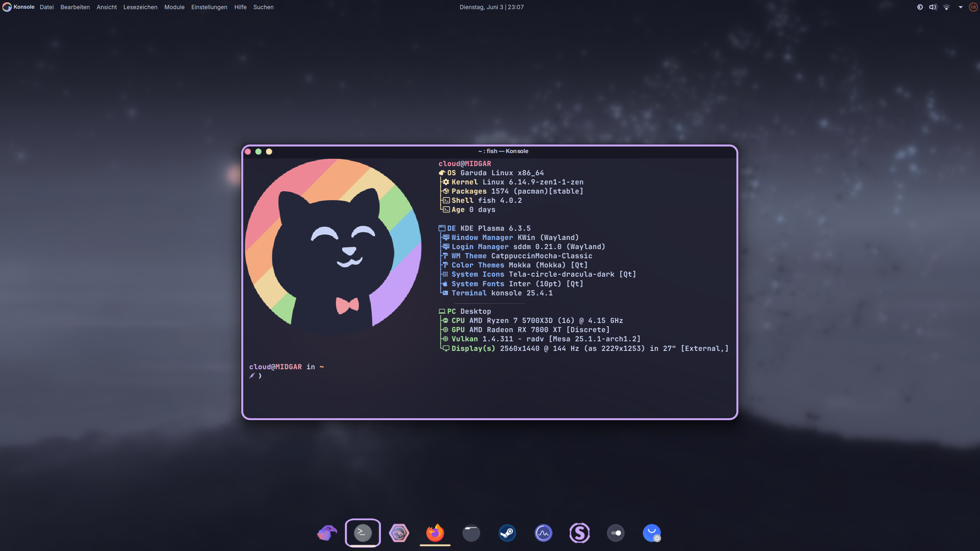Open the Garuda eagle launcher in dock

tap(327, 533)
